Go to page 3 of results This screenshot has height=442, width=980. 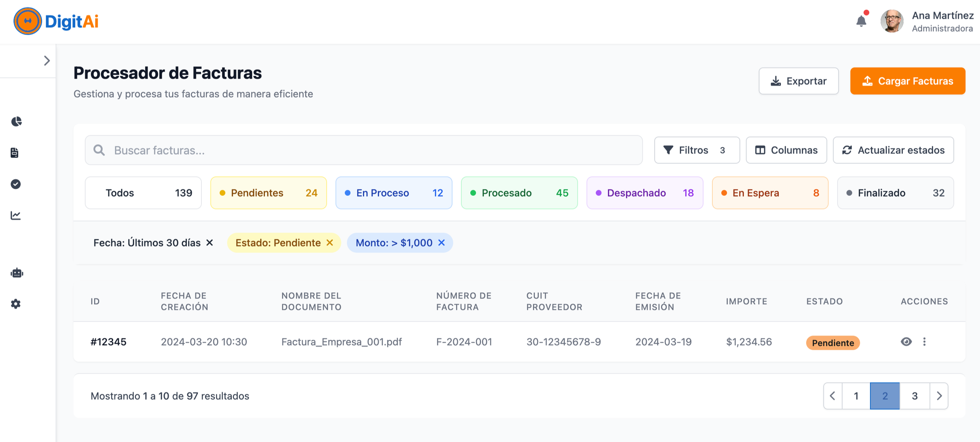click(915, 396)
